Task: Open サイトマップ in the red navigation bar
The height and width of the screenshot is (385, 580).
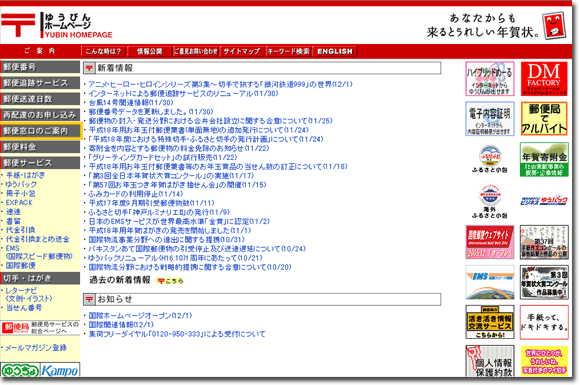Action: point(242,51)
